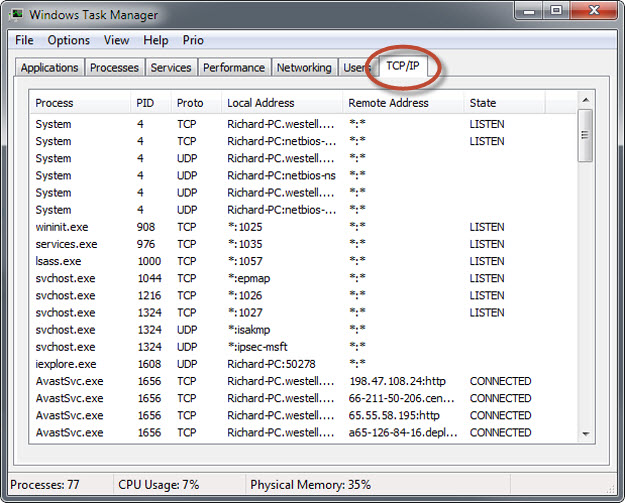Click remote address 66-211-50-206.cen...
The height and width of the screenshot is (503, 625).
(401, 398)
